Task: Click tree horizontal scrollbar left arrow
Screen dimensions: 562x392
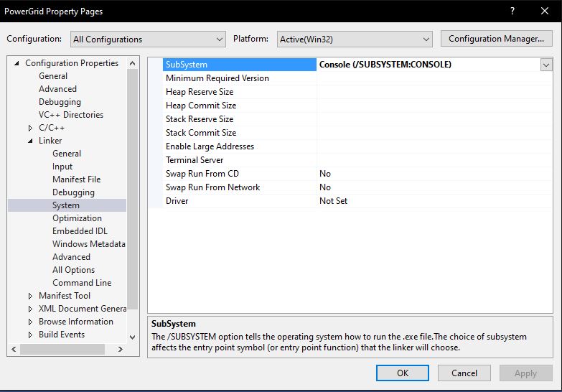Action: click(x=14, y=349)
